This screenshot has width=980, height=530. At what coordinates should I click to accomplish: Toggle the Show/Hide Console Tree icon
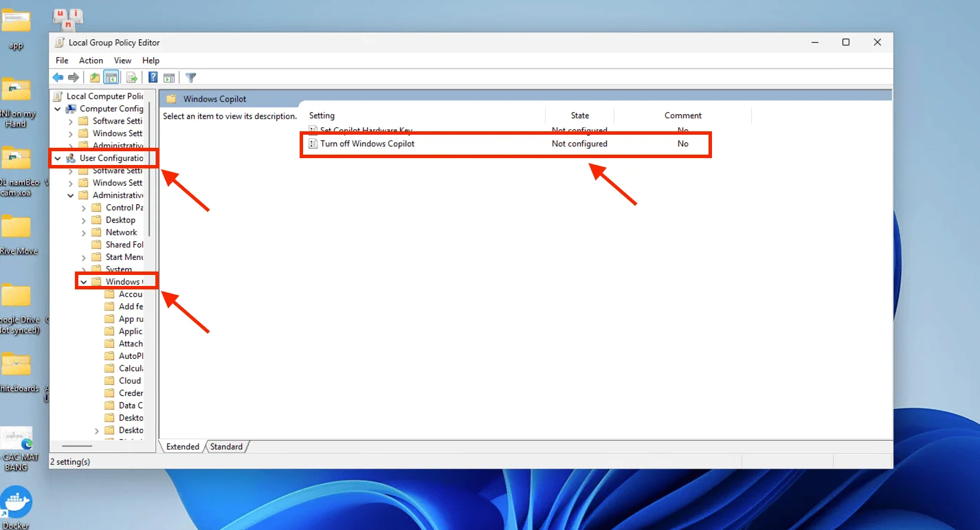[111, 77]
